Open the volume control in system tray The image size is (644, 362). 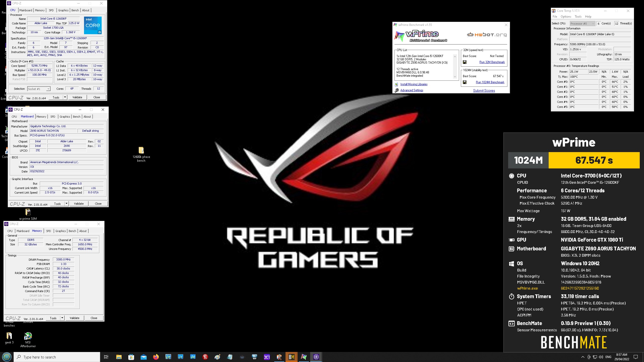[601, 357]
